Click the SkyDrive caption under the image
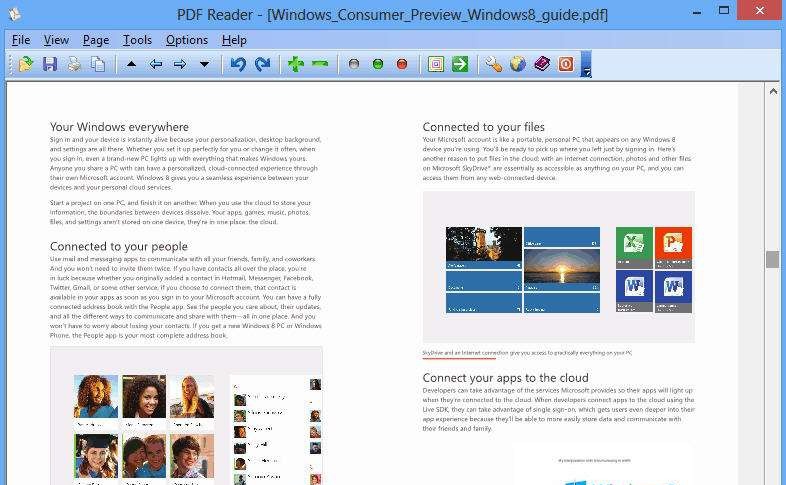Screen dimensions: 786x485 pos(527,353)
